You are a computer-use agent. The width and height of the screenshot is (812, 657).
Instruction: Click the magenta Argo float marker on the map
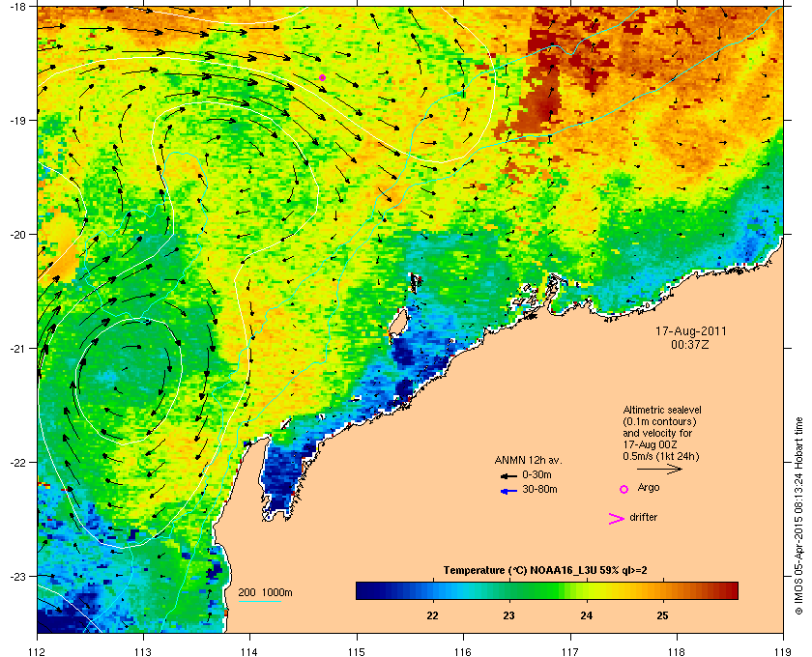pos(322,77)
